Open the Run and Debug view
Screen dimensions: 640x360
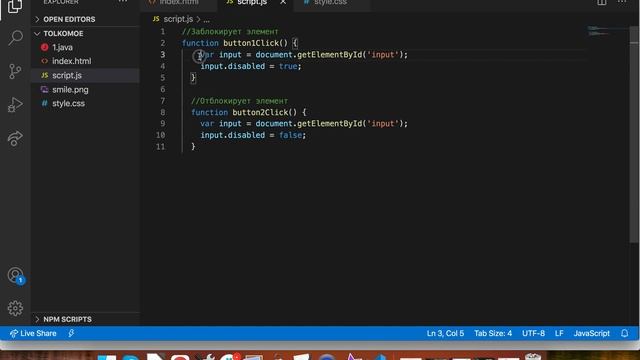coord(15,104)
